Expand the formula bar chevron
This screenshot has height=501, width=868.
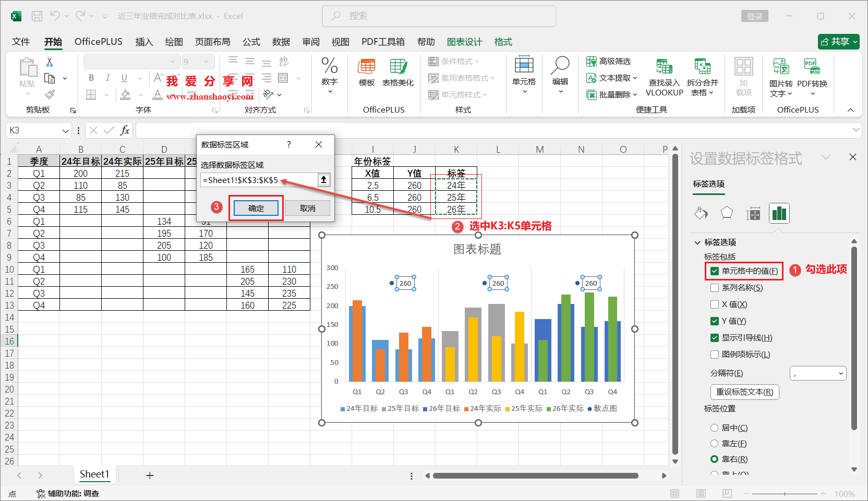(x=856, y=129)
